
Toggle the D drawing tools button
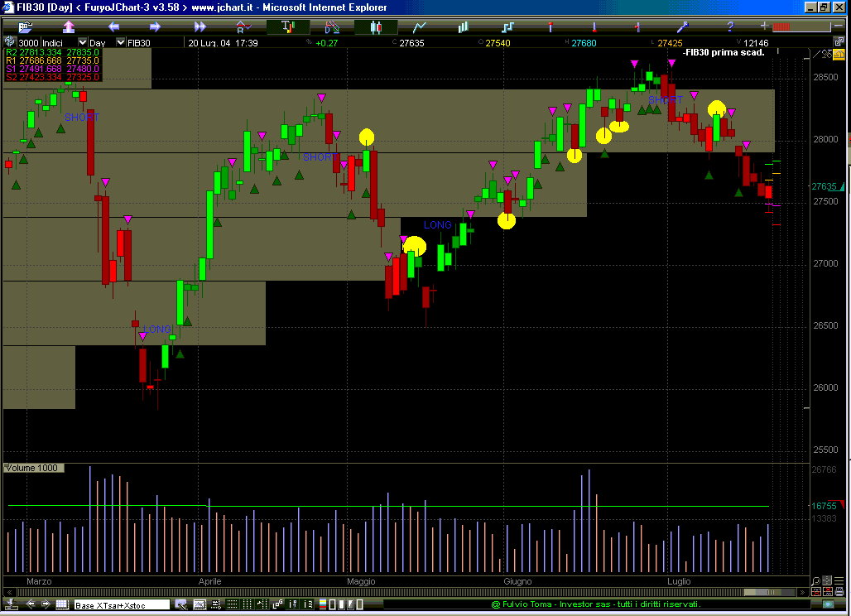click(x=332, y=26)
